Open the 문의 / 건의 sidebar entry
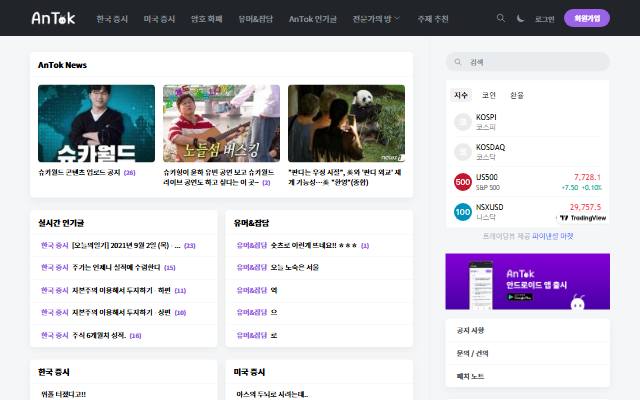The width and height of the screenshot is (640, 400). pos(528,353)
